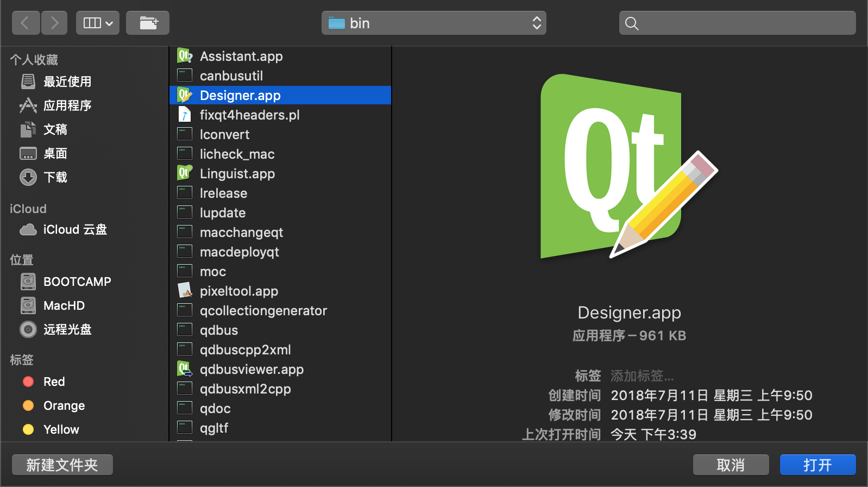The height and width of the screenshot is (487, 868).
Task: Click the qdbus executable icon
Action: pos(185,330)
